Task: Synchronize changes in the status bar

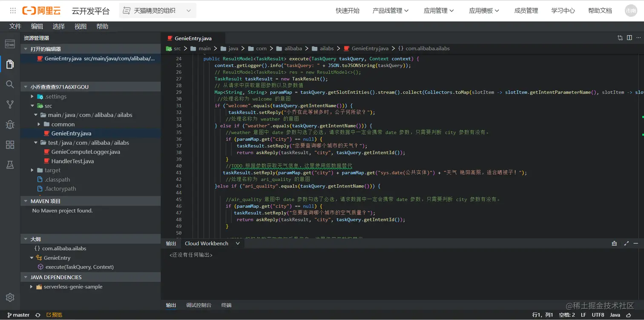Action: tap(38, 315)
